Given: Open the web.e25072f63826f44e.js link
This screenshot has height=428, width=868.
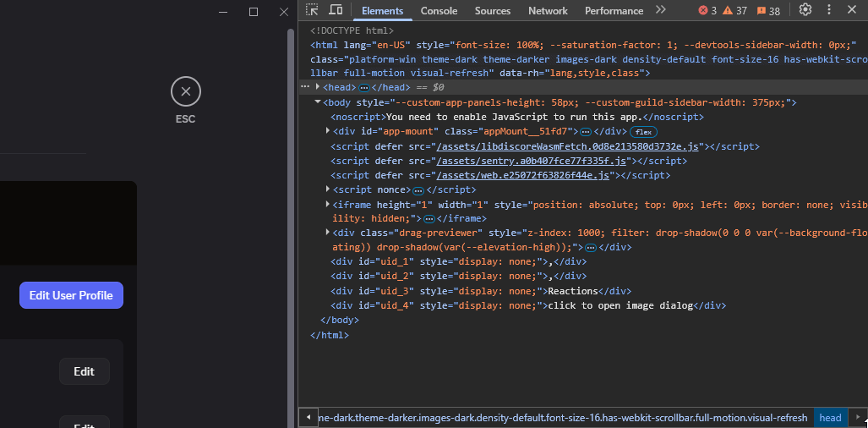Looking at the screenshot, I should tap(523, 175).
